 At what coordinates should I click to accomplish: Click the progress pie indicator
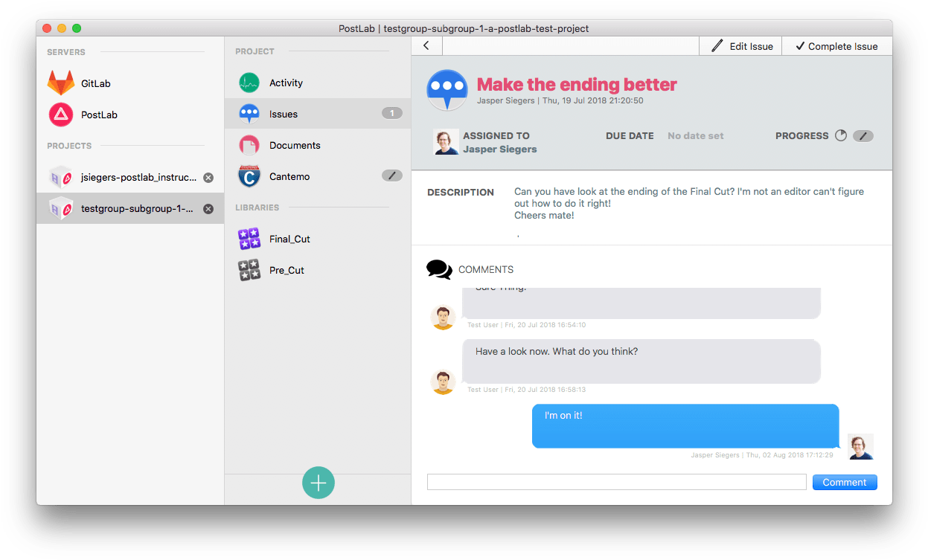841,136
